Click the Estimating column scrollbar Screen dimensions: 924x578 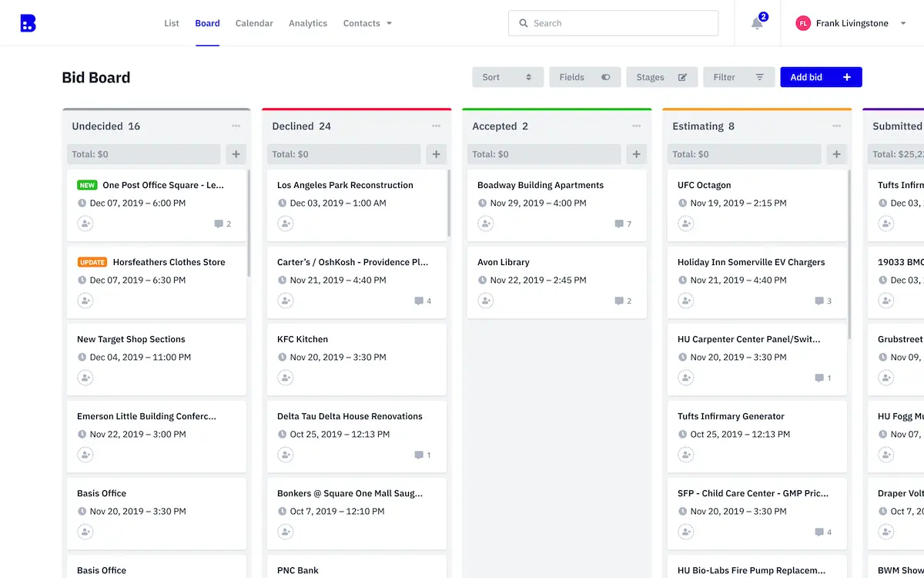[x=849, y=254]
